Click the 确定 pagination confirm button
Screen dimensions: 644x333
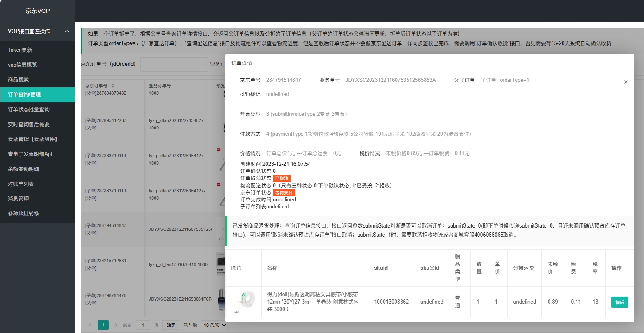click(x=171, y=325)
